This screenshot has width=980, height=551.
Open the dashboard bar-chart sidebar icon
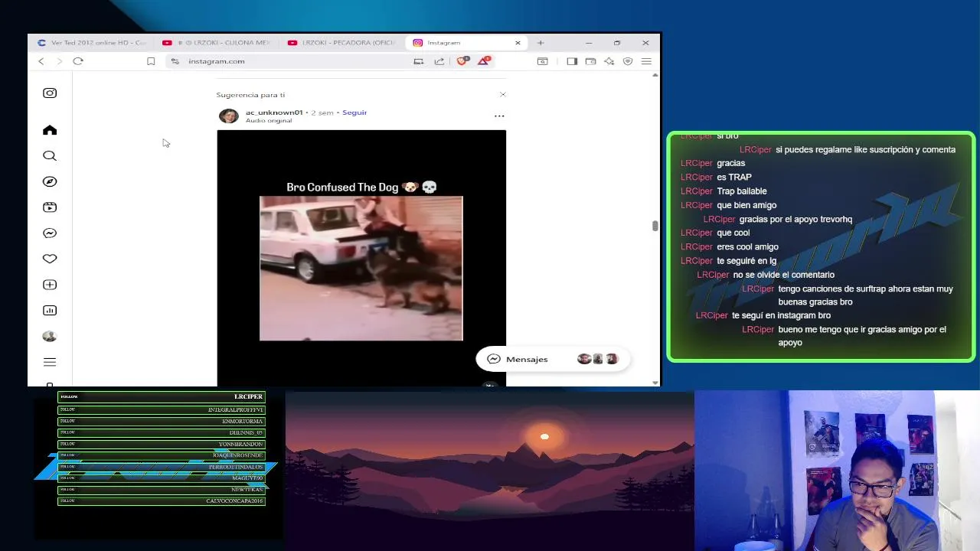pyautogui.click(x=50, y=311)
